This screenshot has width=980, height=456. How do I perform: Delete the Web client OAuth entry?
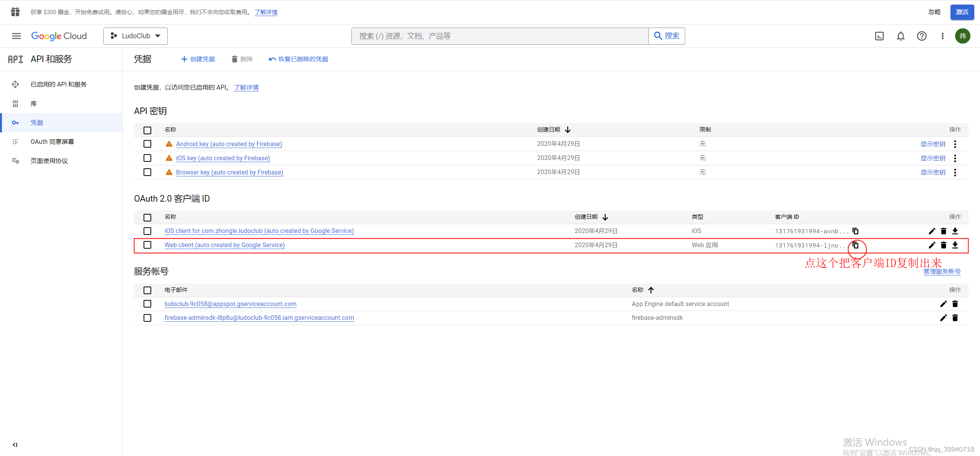click(x=944, y=245)
